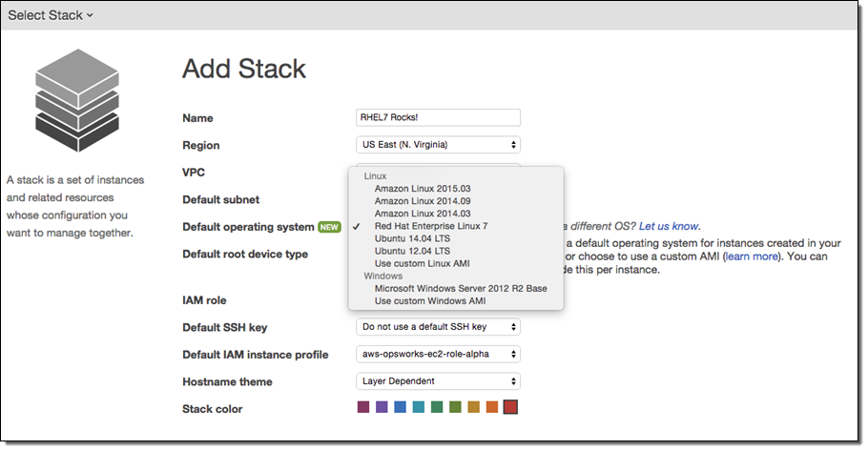Choose Use custom Linux AMI
Screen dimensions: 868x451
pyautogui.click(x=422, y=263)
